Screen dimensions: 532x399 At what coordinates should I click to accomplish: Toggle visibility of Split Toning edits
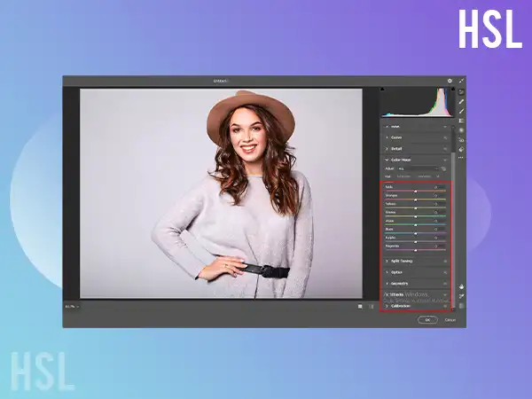[x=445, y=261]
